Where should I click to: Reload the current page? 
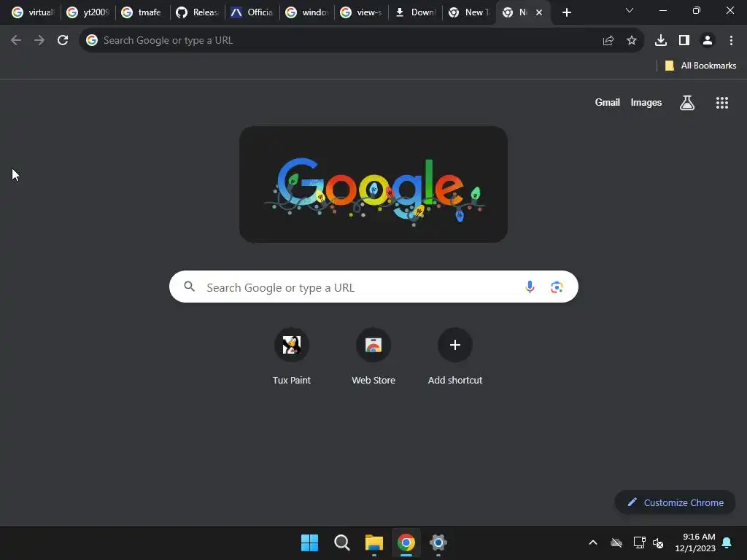click(63, 41)
